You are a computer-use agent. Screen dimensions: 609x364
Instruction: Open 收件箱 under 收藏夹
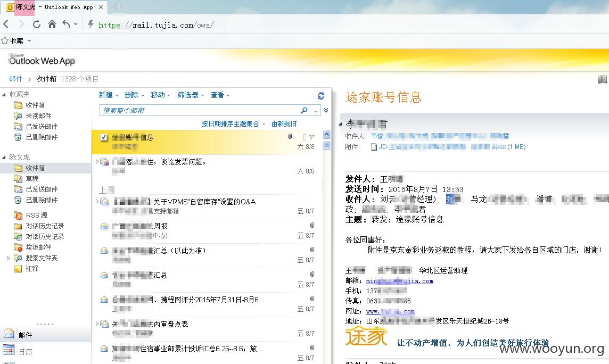(35, 105)
